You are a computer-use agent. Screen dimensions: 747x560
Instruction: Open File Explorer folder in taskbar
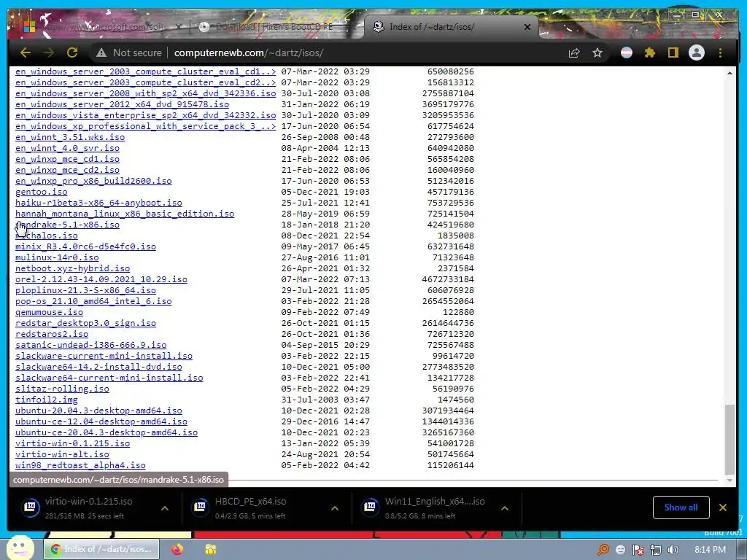pos(211,550)
